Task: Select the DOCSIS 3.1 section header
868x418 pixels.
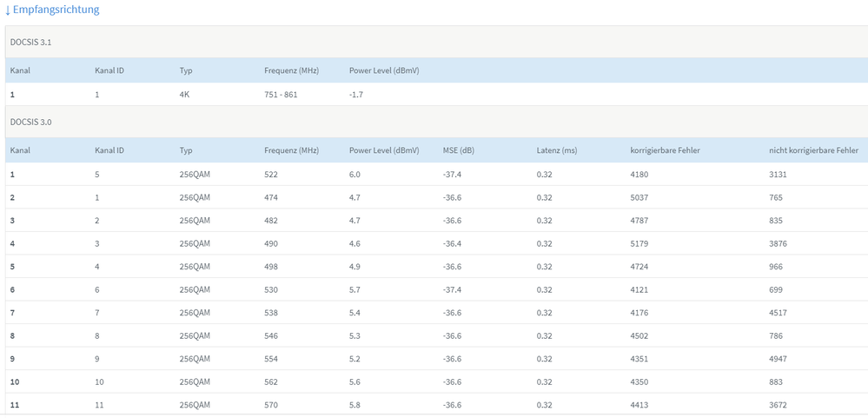Action: (31, 42)
